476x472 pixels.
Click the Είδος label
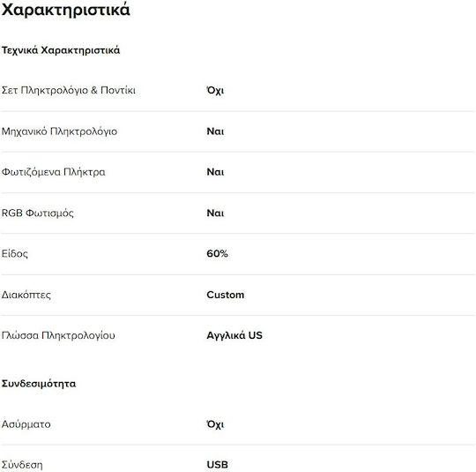(x=15, y=253)
